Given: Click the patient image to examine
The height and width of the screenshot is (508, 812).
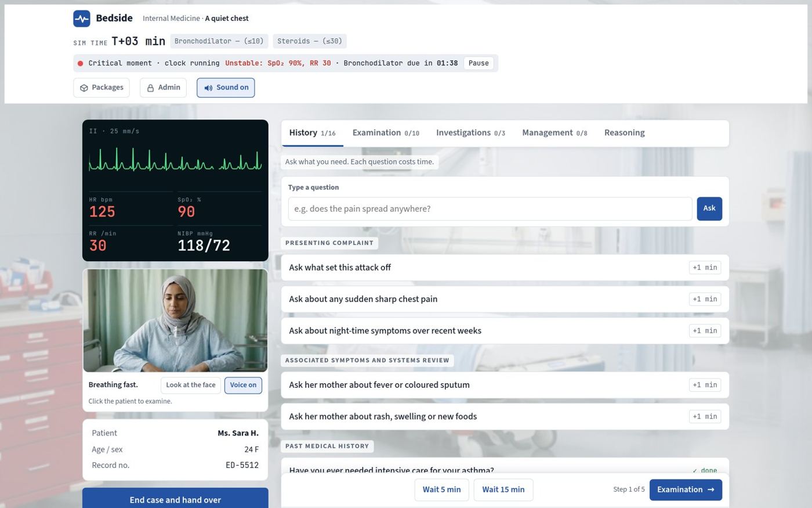Looking at the screenshot, I should [x=175, y=320].
